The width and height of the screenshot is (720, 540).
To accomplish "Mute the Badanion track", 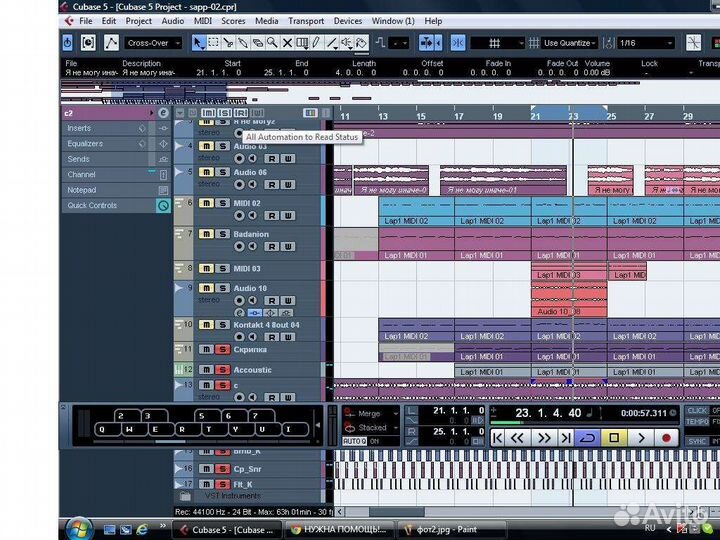I will 206,234.
